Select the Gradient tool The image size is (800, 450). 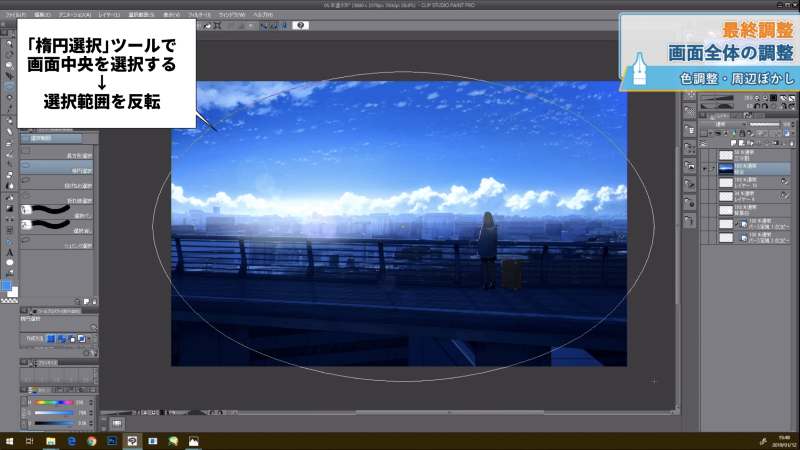9,209
